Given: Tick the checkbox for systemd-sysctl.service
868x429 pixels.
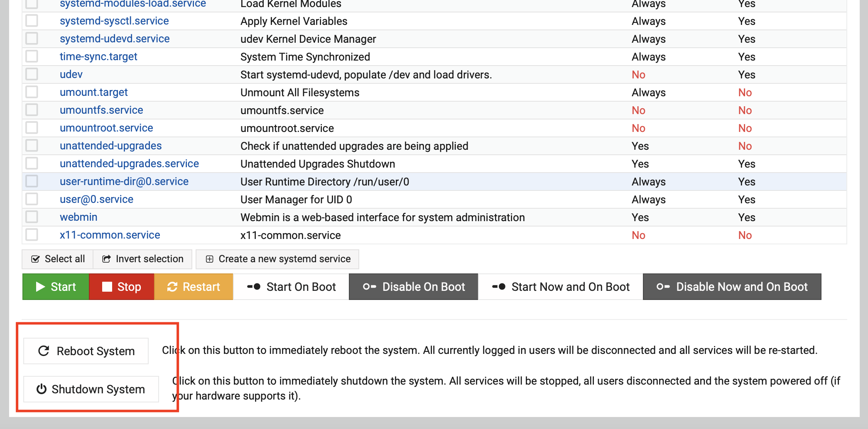Looking at the screenshot, I should coord(32,21).
